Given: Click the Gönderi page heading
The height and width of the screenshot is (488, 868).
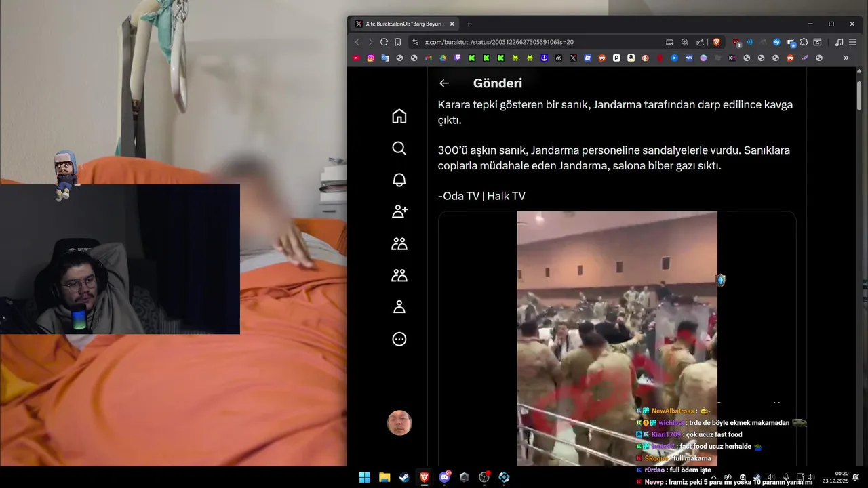Looking at the screenshot, I should (498, 83).
